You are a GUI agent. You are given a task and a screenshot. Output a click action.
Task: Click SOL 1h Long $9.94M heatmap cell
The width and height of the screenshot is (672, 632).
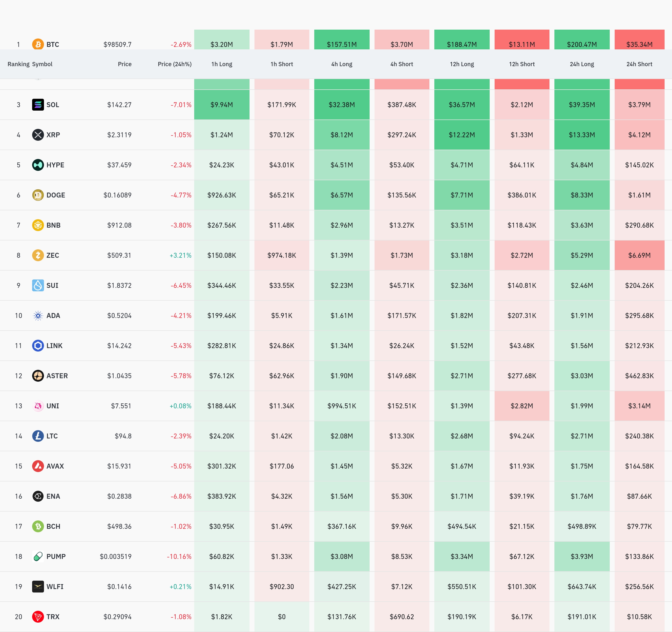(222, 105)
